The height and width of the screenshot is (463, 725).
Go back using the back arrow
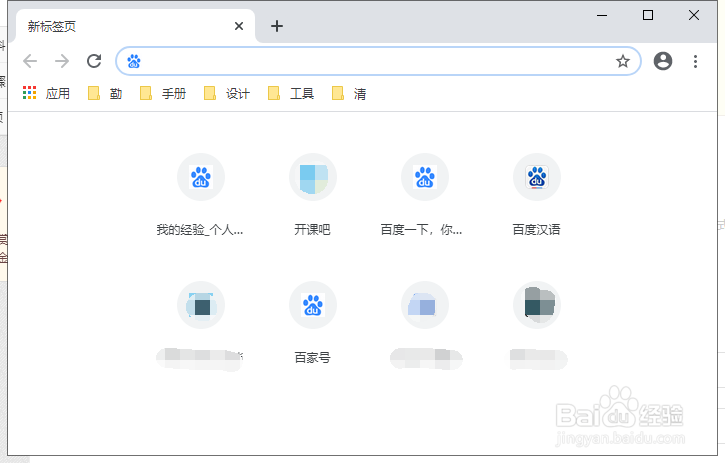[30, 61]
